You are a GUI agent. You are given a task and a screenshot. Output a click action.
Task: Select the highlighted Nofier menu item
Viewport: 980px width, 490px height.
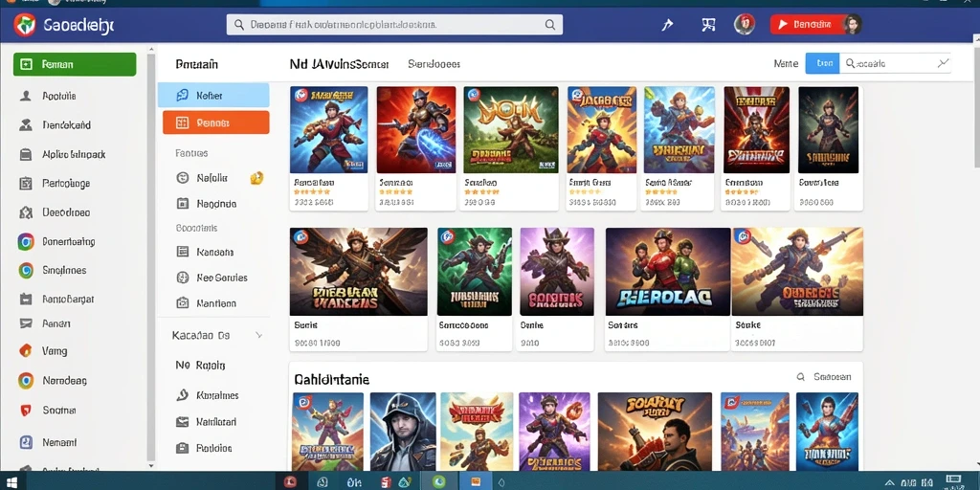(213, 96)
